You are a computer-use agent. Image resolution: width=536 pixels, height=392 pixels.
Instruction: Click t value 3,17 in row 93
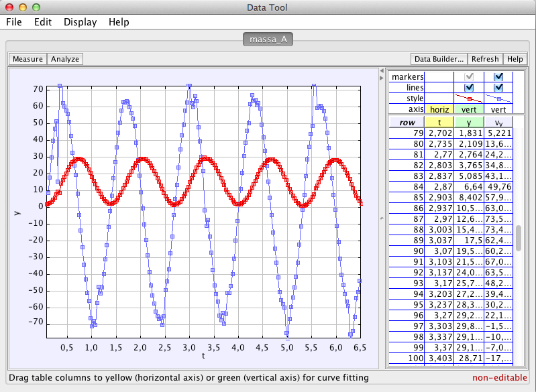click(439, 283)
